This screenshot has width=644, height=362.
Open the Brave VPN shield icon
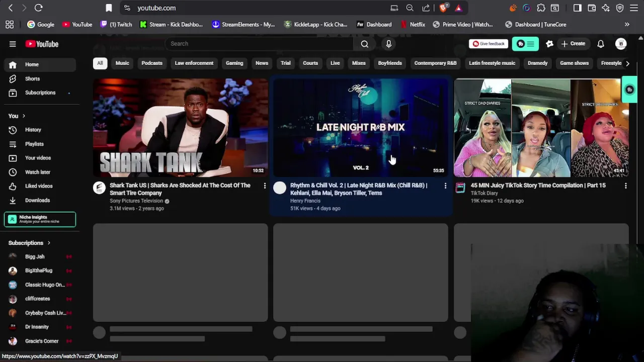[620, 8]
